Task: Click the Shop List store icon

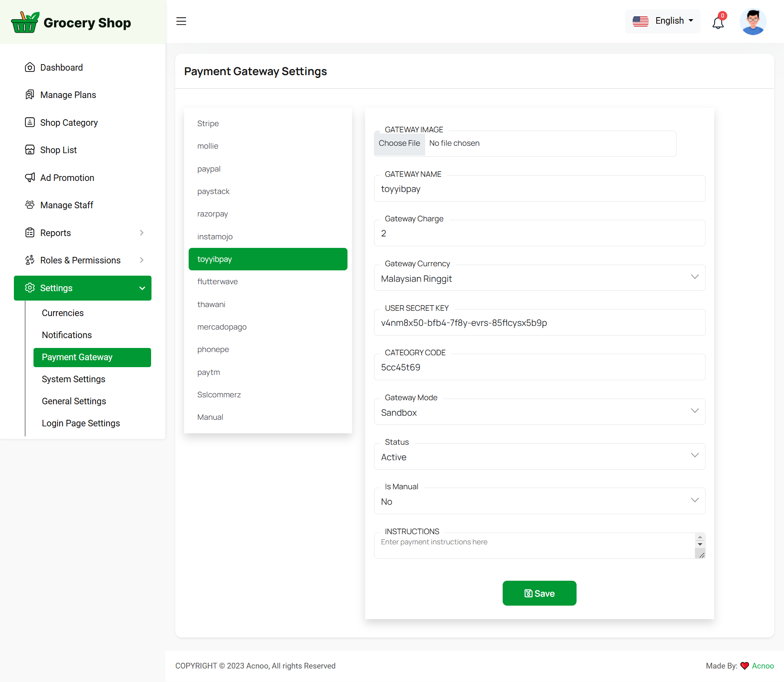Action: pyautogui.click(x=30, y=150)
